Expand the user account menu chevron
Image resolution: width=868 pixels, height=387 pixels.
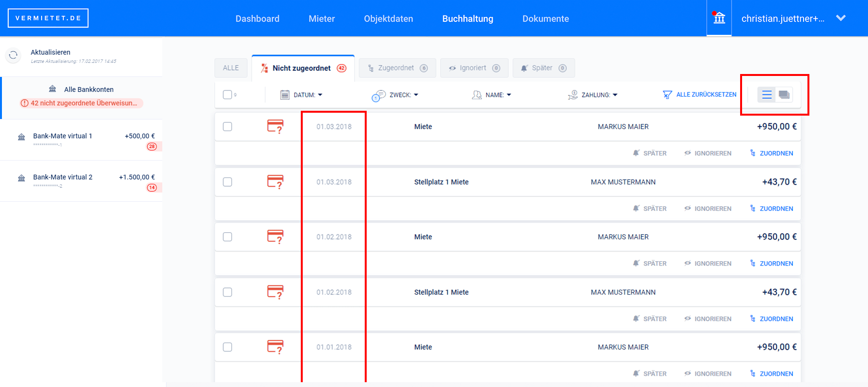841,18
